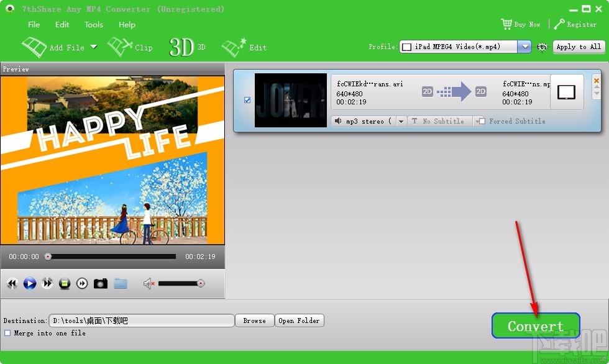Image resolution: width=609 pixels, height=364 pixels.
Task: Uncheck the fcCWIEkd video file checkbox
Action: [x=247, y=100]
